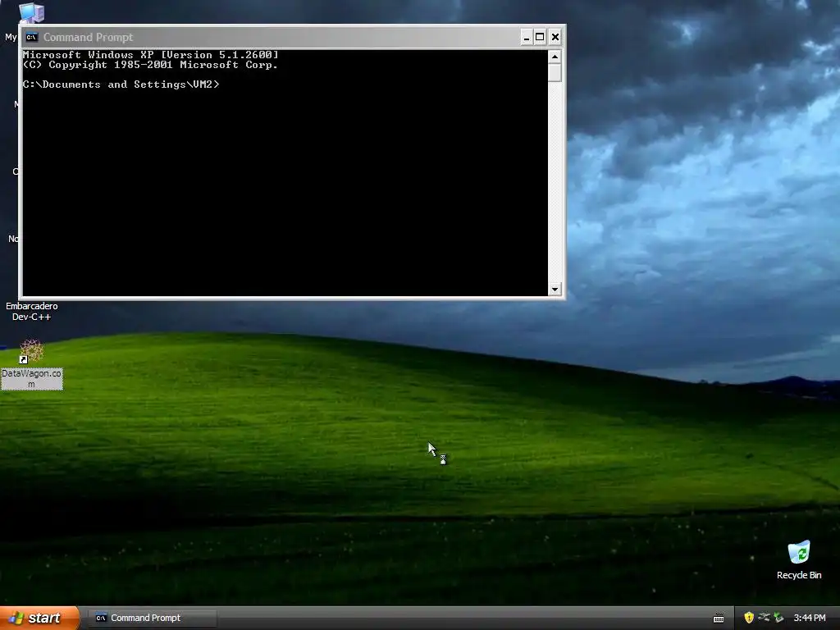Close the Command Prompt window

click(x=555, y=37)
